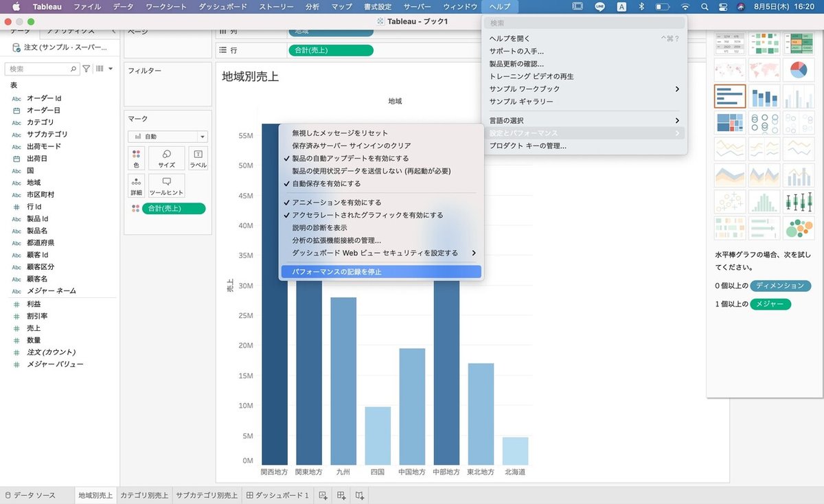Choose the scatter plot in Show Me
824x504 pixels.
[730, 202]
